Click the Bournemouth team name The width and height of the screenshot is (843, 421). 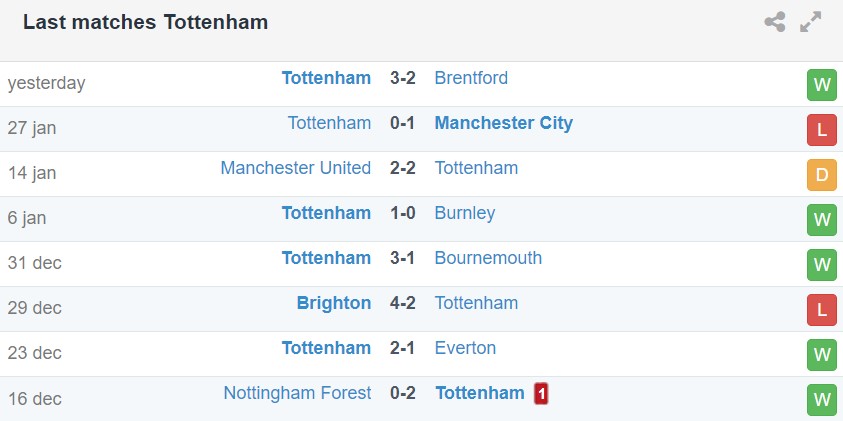(488, 258)
